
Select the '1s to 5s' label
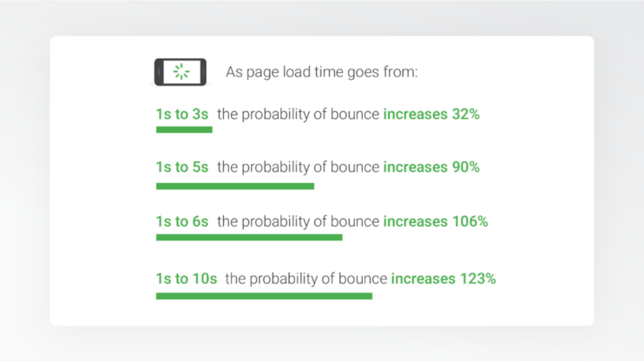[182, 167]
